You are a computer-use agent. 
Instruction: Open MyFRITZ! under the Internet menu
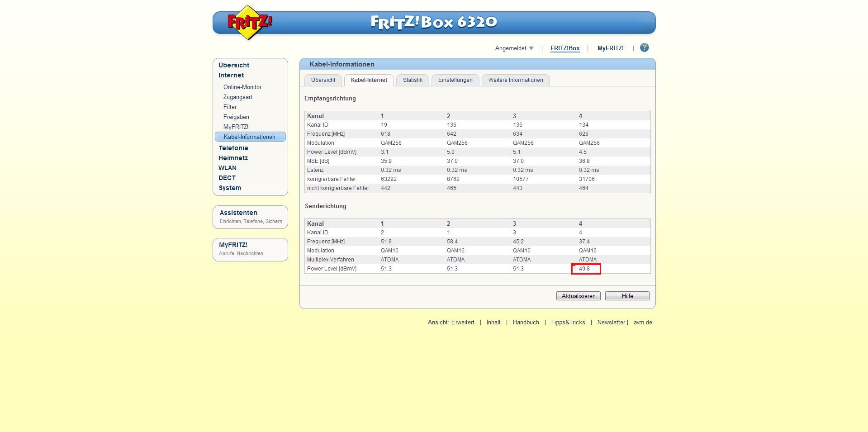236,127
